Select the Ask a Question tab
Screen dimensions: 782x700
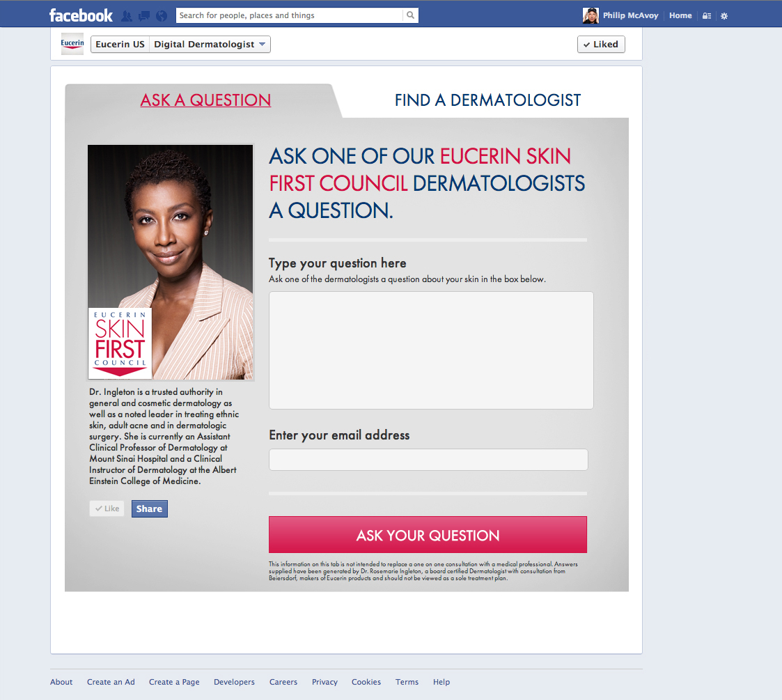pos(205,100)
